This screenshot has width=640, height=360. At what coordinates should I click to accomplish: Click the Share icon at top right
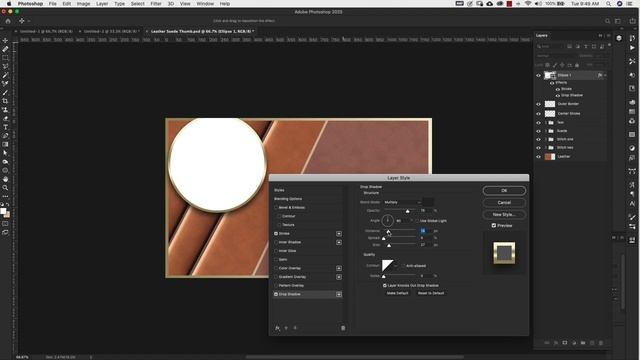tap(632, 21)
